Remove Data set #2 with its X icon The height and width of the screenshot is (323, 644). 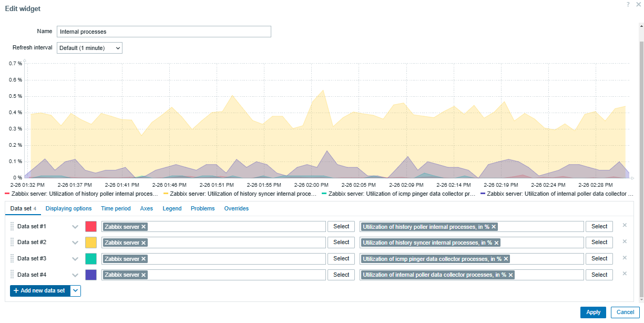click(x=625, y=241)
